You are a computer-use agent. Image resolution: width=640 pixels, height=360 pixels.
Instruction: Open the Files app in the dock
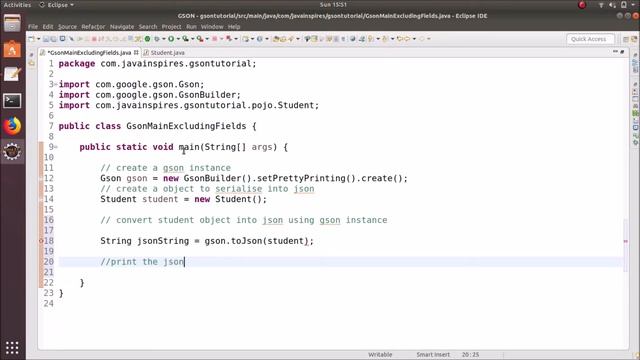[12, 23]
